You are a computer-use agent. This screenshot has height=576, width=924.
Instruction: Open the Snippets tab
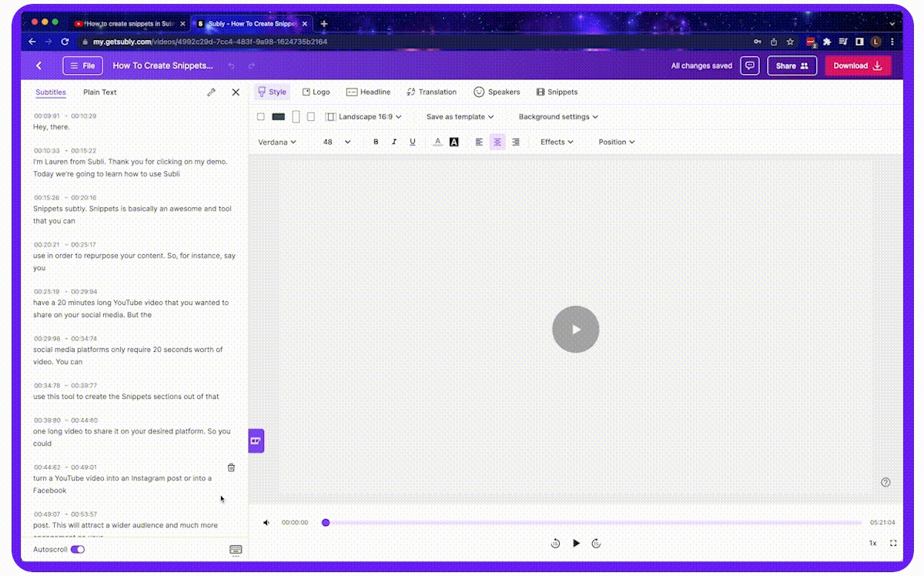pyautogui.click(x=557, y=92)
